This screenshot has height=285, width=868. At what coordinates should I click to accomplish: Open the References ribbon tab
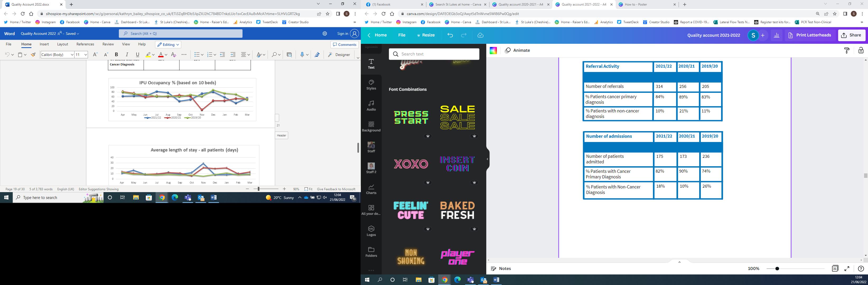(85, 44)
